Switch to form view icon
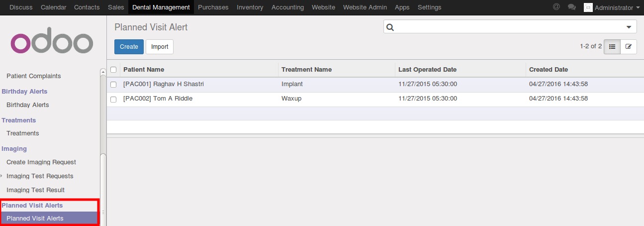The height and width of the screenshot is (226, 644). point(629,47)
